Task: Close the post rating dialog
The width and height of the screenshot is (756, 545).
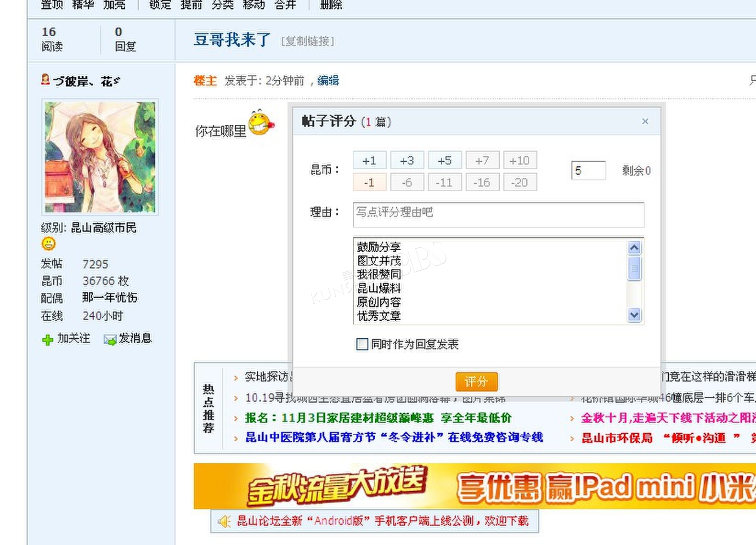Action: click(645, 121)
